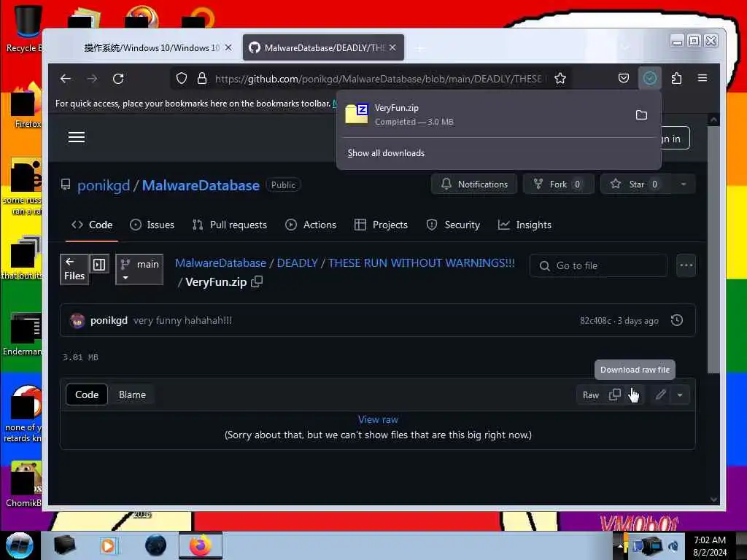Screen dimensions: 747x560
Task: Open MalwareDatabase repository title link
Action: point(201,185)
